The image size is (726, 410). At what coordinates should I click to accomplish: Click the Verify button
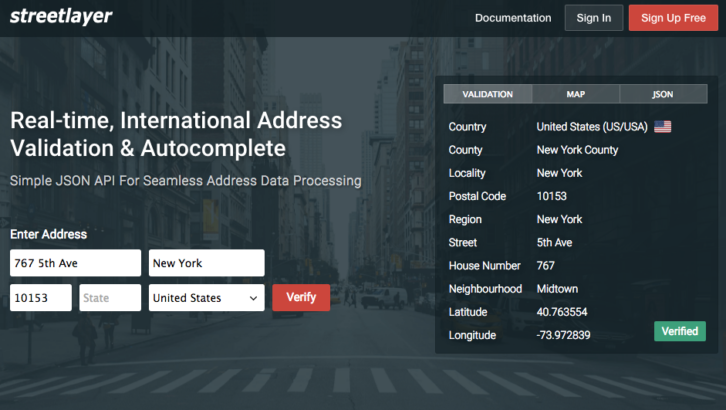pos(301,298)
